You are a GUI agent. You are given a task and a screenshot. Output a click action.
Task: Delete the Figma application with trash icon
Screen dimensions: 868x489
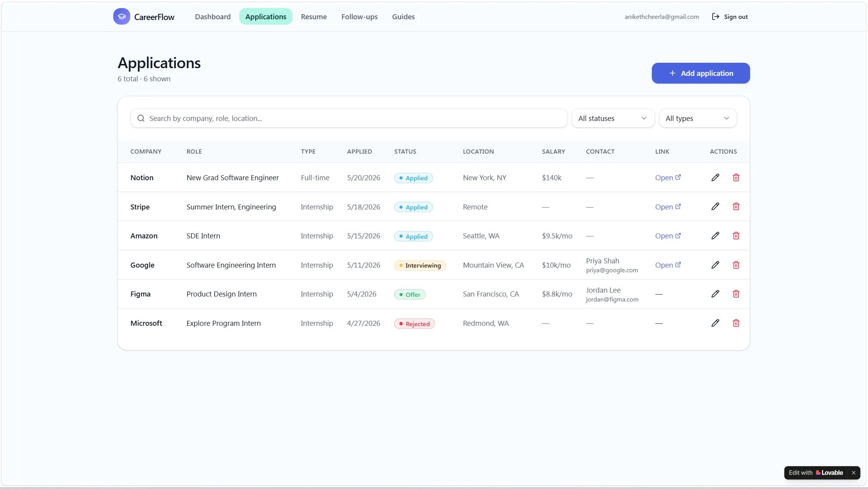736,294
